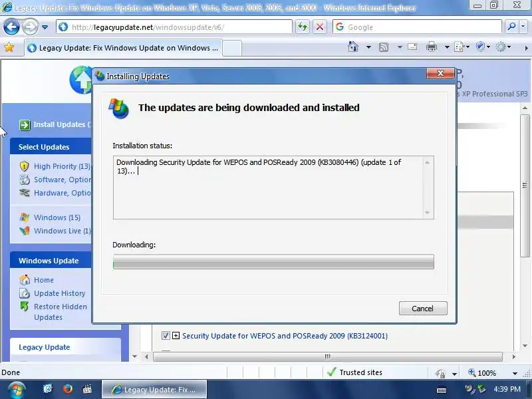Click the Favorites star icon
532x399 pixels.
(9, 48)
